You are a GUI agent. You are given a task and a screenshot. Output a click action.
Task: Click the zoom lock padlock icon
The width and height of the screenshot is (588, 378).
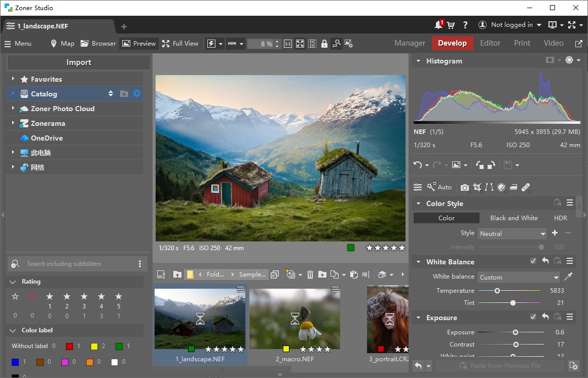(x=324, y=44)
